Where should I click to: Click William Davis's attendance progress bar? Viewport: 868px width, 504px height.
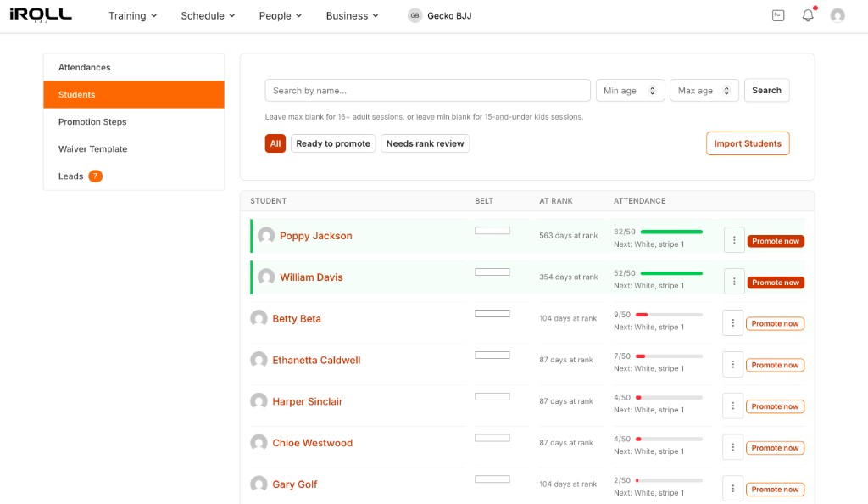click(671, 273)
